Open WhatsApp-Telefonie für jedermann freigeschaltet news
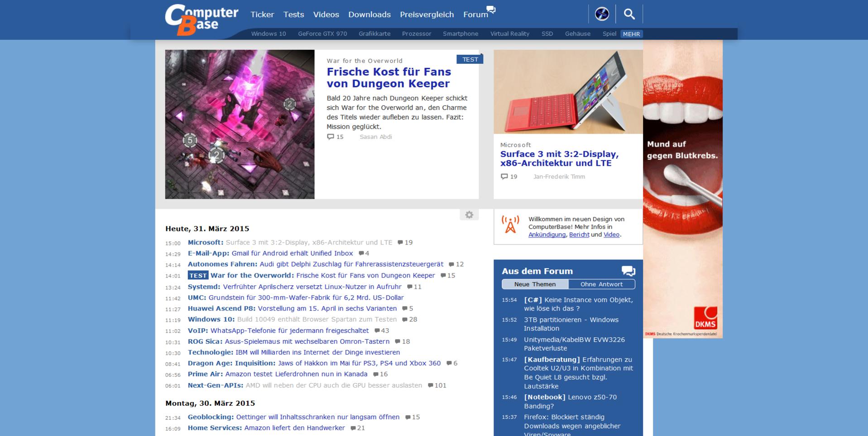Screen dimensions: 868x436 pos(290,331)
